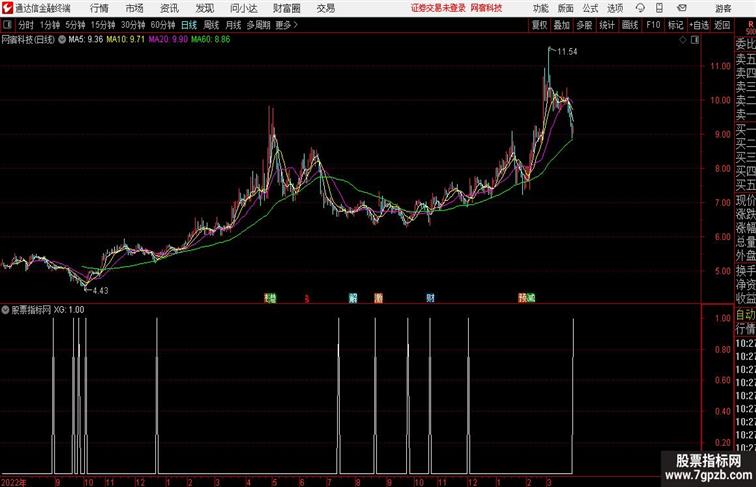756x487 pixels.
Task: Click the XG: 1.00 indicator value
Action: tap(69, 310)
